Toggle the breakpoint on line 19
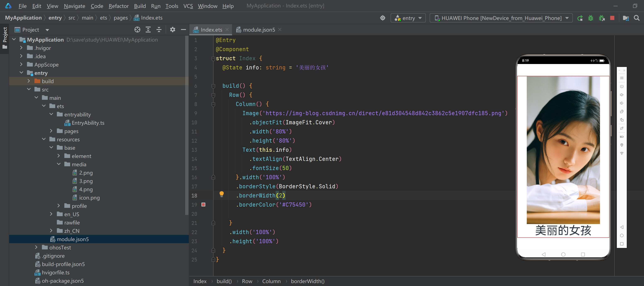644x286 pixels. pyautogui.click(x=204, y=205)
